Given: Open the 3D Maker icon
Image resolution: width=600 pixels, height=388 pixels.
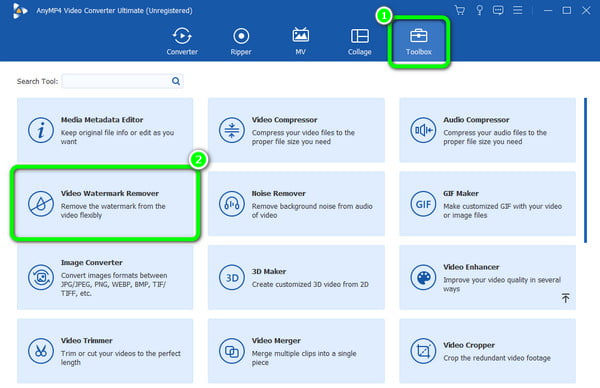Looking at the screenshot, I should tap(232, 277).
